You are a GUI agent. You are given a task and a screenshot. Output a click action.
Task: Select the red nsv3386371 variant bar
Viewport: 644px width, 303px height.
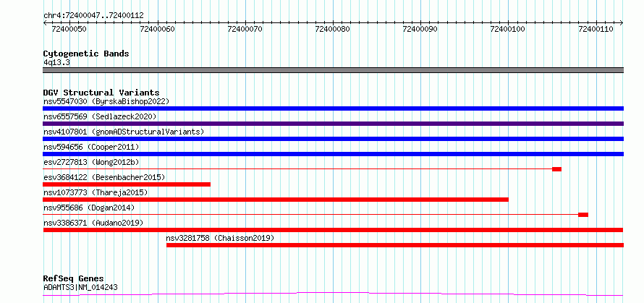pyautogui.click(x=333, y=230)
